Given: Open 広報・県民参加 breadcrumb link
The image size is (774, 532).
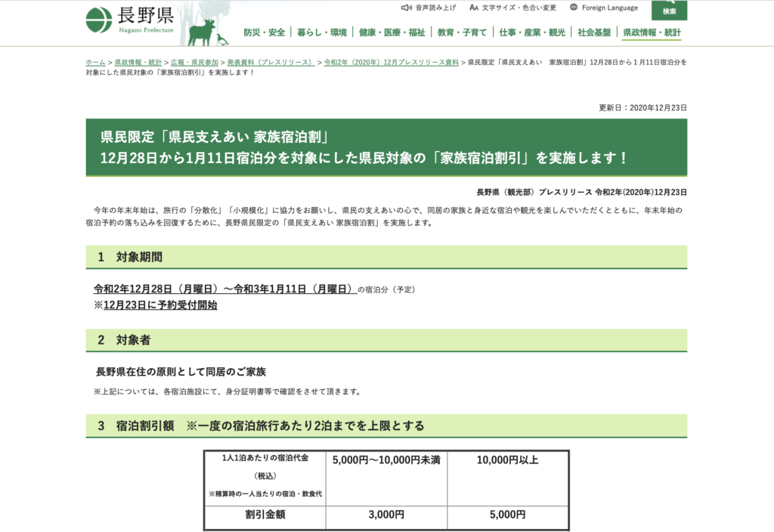Looking at the screenshot, I should click(194, 62).
